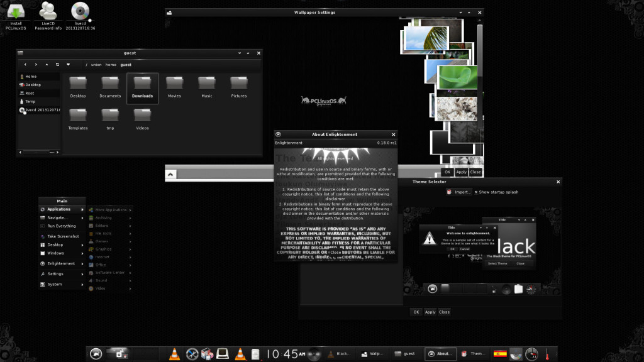Click the Spanish flag keyboard layout indicator
644x362 pixels.
click(500, 354)
